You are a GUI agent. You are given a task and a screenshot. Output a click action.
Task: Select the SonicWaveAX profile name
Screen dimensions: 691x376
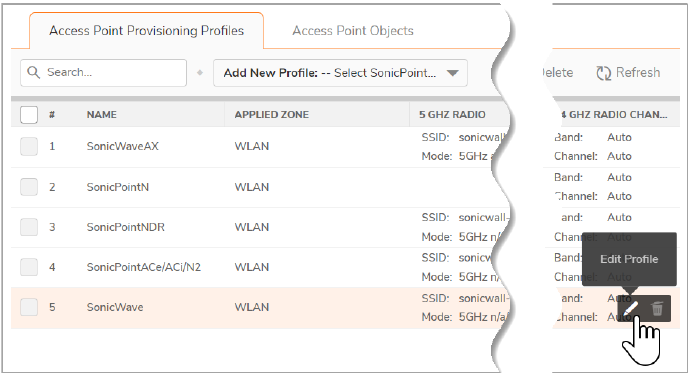pyautogui.click(x=123, y=146)
